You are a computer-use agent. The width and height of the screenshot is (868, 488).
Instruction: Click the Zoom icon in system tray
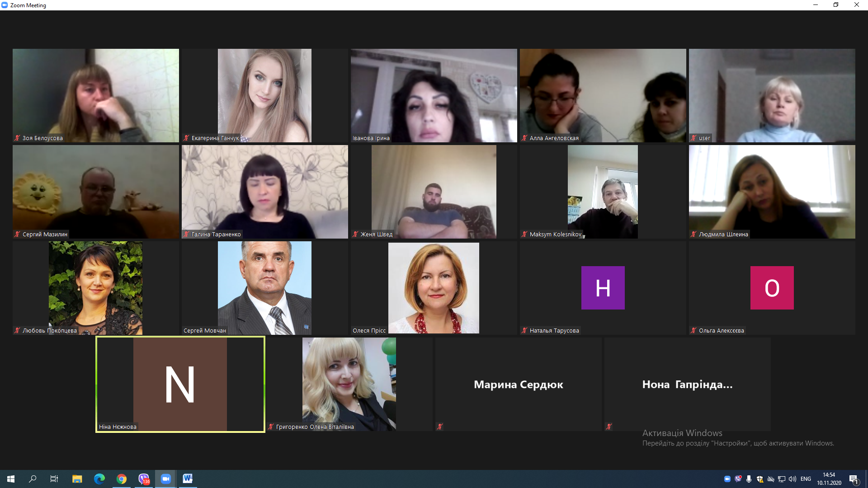727,479
